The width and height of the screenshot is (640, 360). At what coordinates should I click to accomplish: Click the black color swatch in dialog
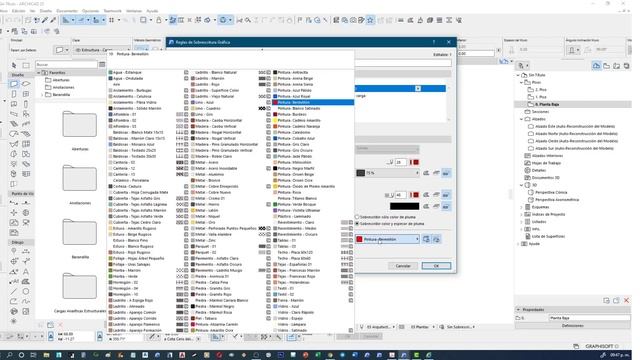[404, 206]
